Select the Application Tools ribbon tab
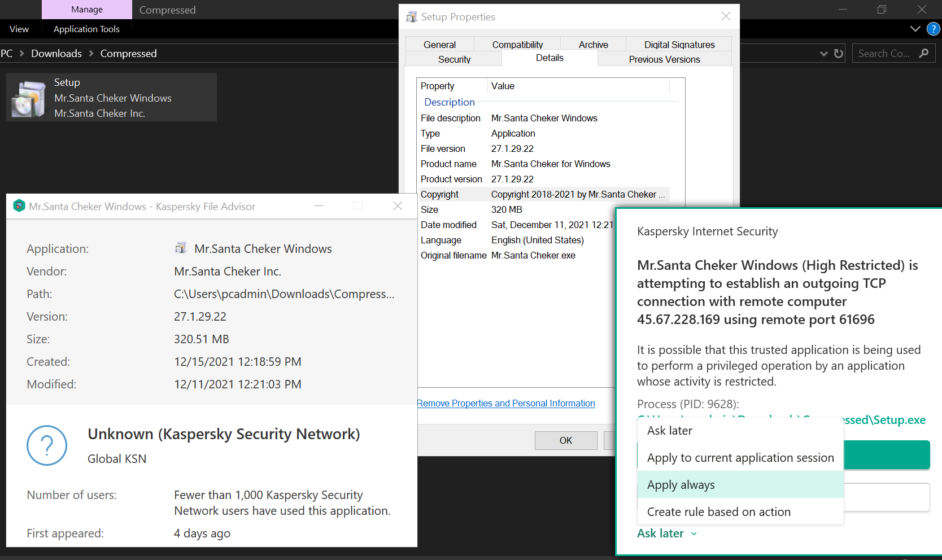 point(86,29)
